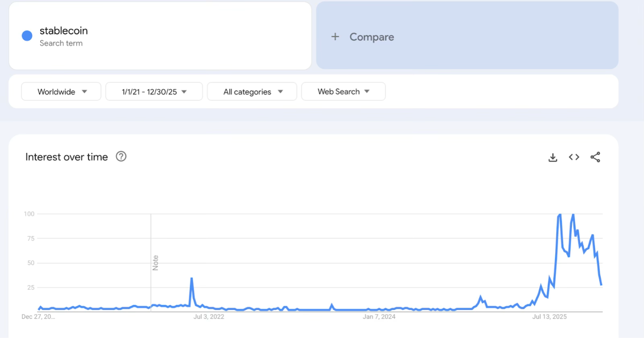Screen dimensions: 644x338
Task: Open the Web Search type dropdown
Action: coord(343,92)
